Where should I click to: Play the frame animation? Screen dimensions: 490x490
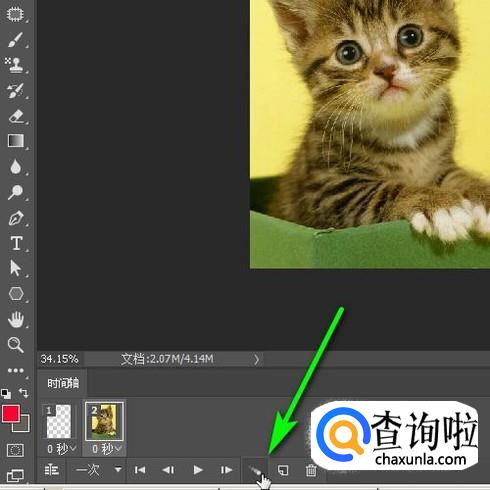pos(198,470)
